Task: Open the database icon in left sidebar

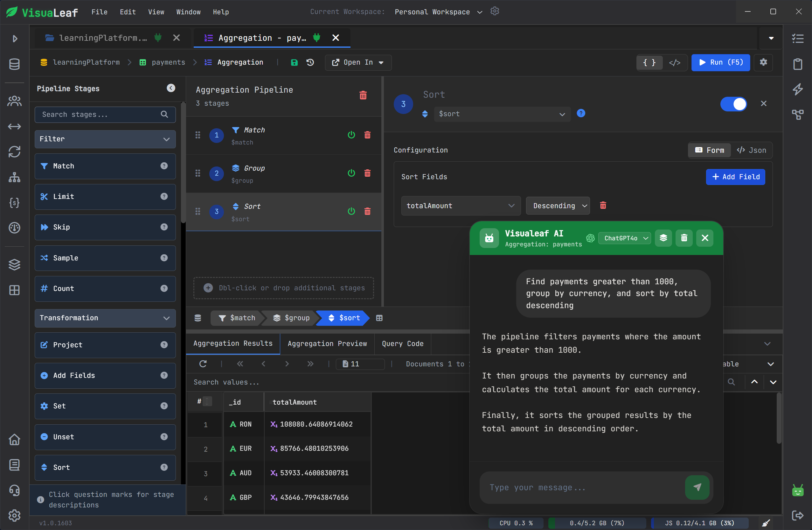Action: 14,64
